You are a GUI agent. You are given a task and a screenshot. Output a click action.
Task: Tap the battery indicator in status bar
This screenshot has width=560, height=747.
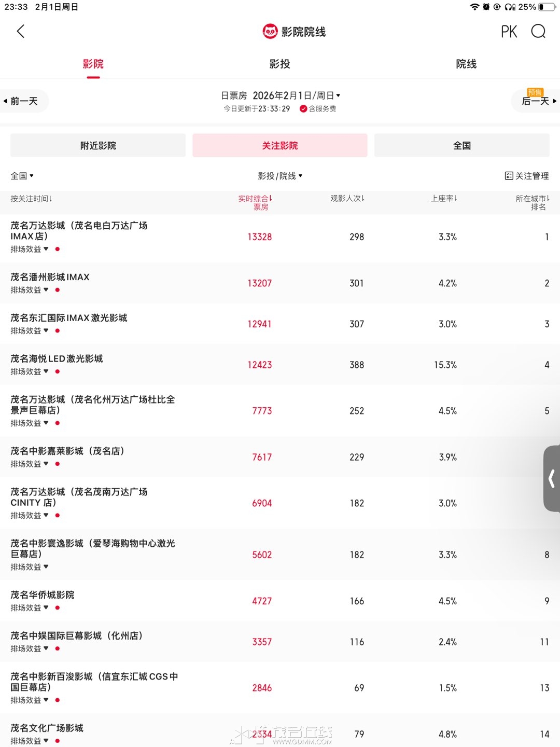tap(547, 7)
